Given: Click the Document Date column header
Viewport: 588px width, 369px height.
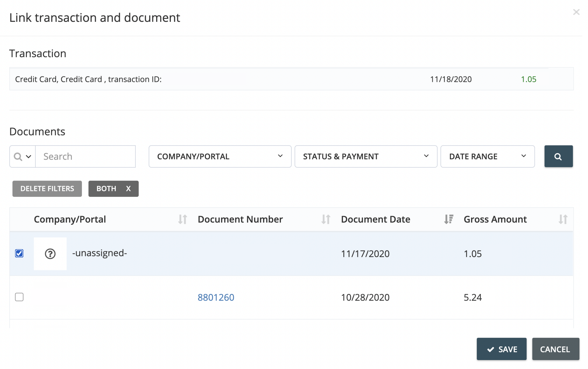Looking at the screenshot, I should click(376, 219).
